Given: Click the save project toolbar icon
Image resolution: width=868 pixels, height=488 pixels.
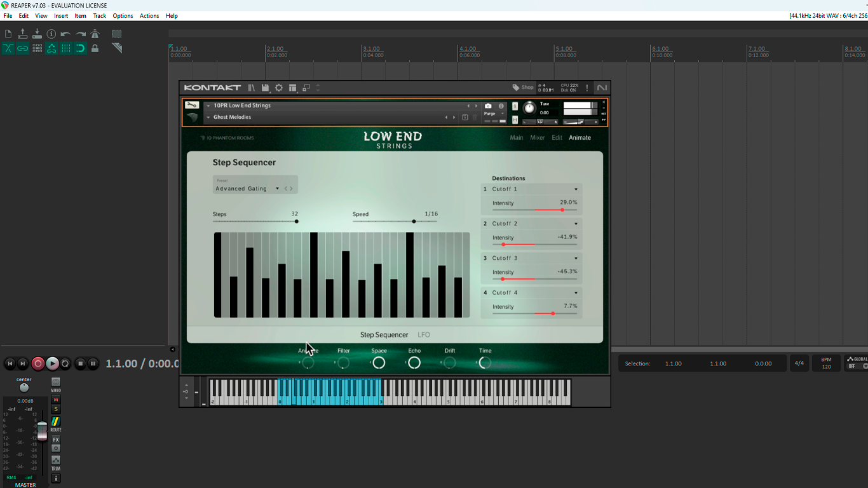Looking at the screenshot, I should (37, 34).
